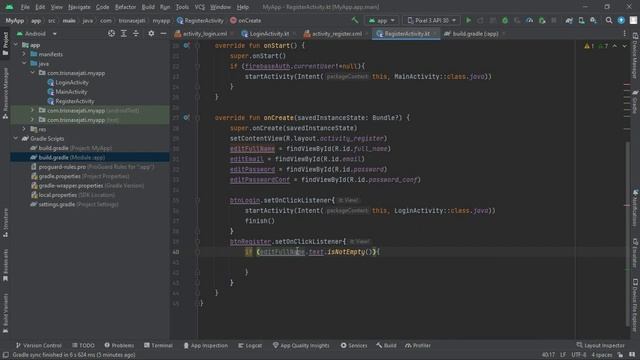Viewport: 640px width, 360px height.
Task: Click Select Opened File target icon
Action: (111, 33)
